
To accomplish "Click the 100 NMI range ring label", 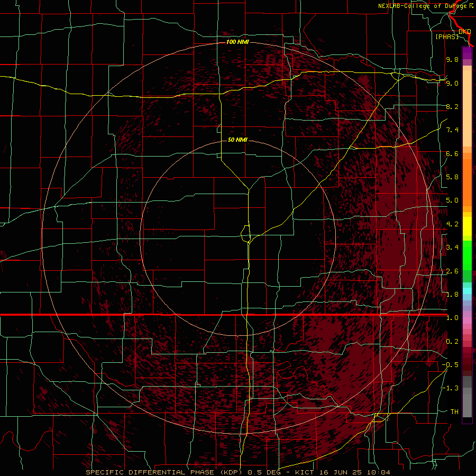I will click(x=237, y=42).
